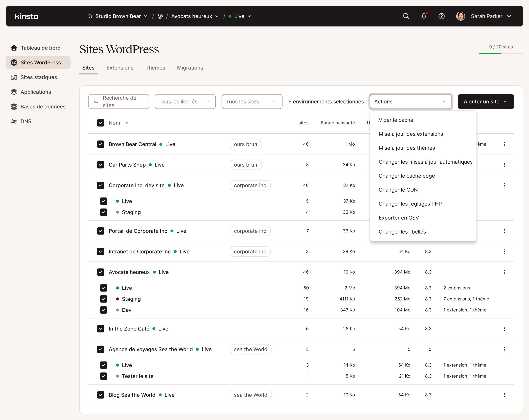The width and height of the screenshot is (529, 420).
Task: Click the Ajouter un site button
Action: point(486,101)
